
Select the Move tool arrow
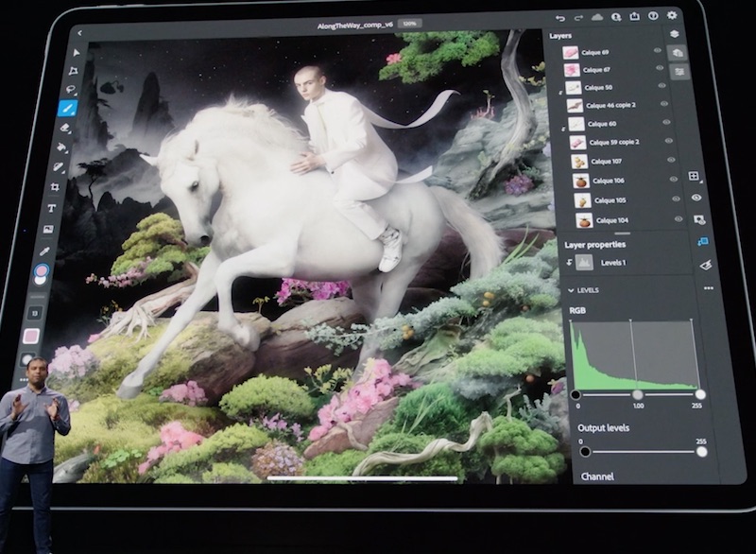pyautogui.click(x=77, y=53)
